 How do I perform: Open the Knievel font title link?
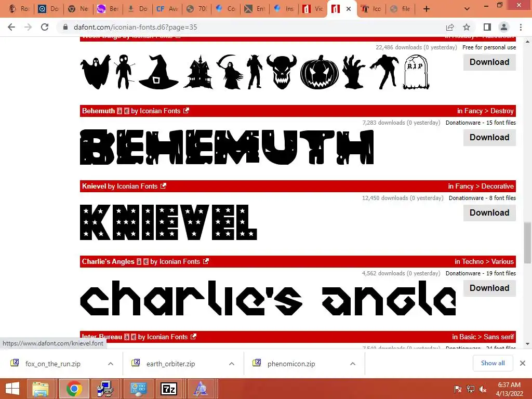point(94,187)
